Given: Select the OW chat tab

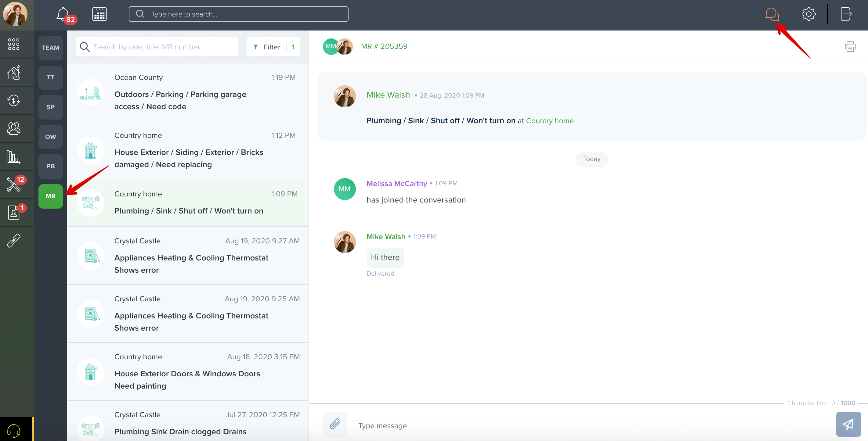Looking at the screenshot, I should click(51, 137).
